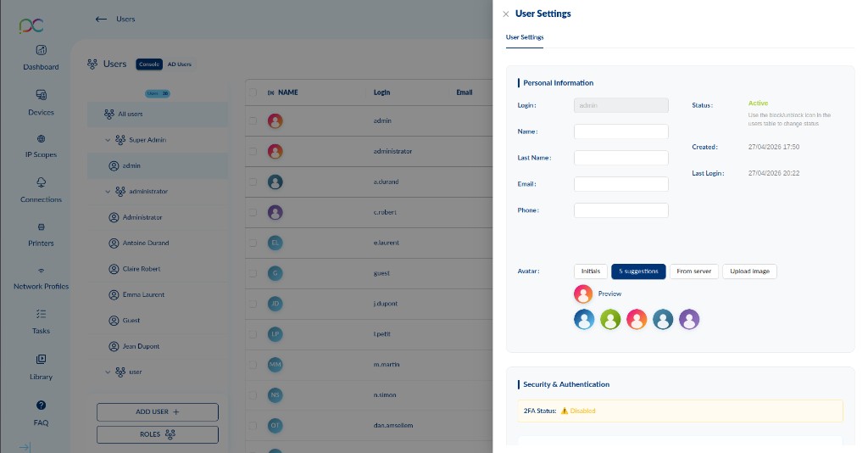The width and height of the screenshot is (868, 453).
Task: Open the Network Profiles wifi icon
Action: coord(41,271)
